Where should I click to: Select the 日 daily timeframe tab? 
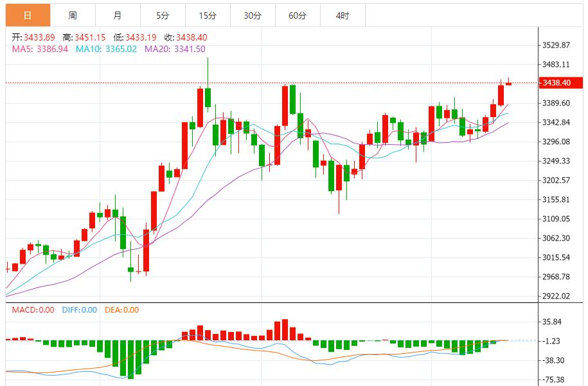(28, 15)
